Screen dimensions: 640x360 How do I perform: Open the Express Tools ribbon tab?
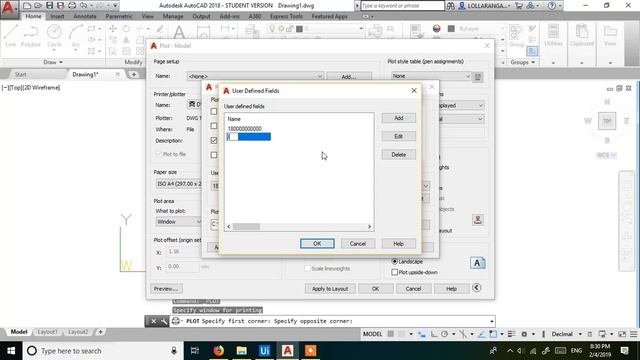click(286, 16)
